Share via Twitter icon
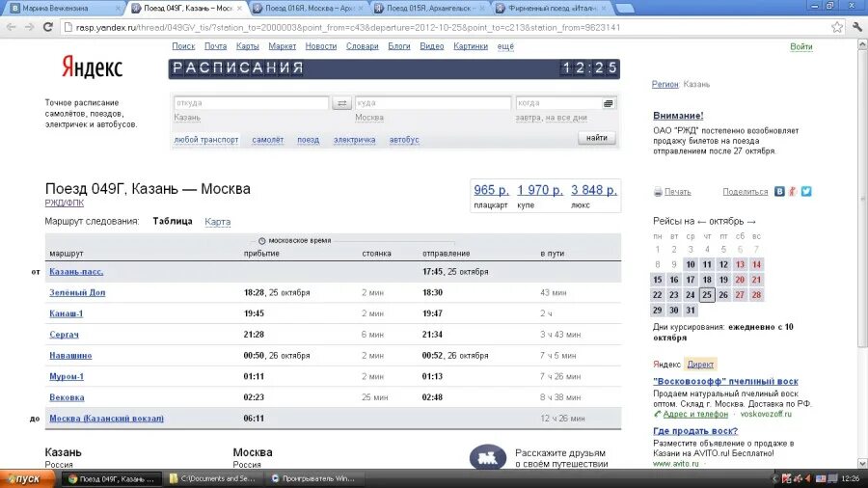The image size is (868, 488). (x=806, y=191)
